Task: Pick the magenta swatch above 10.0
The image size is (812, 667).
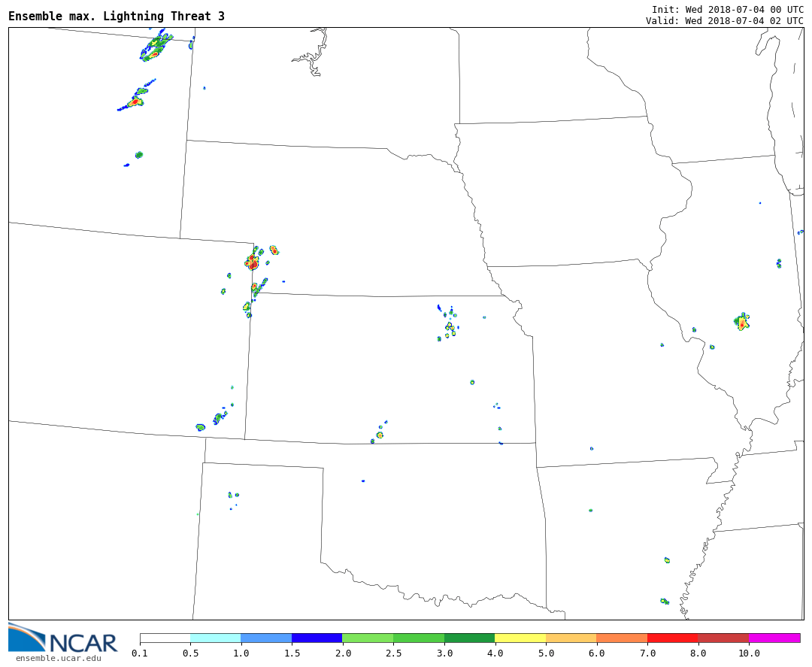Action: click(x=774, y=638)
